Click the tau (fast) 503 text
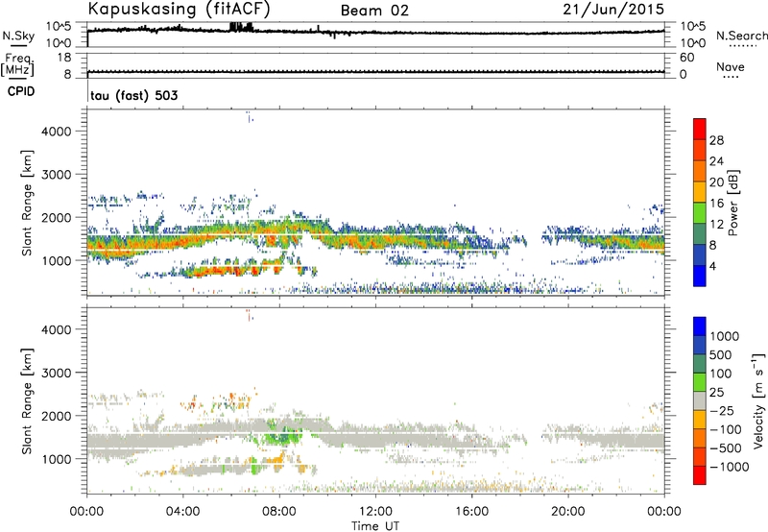 tap(134, 95)
